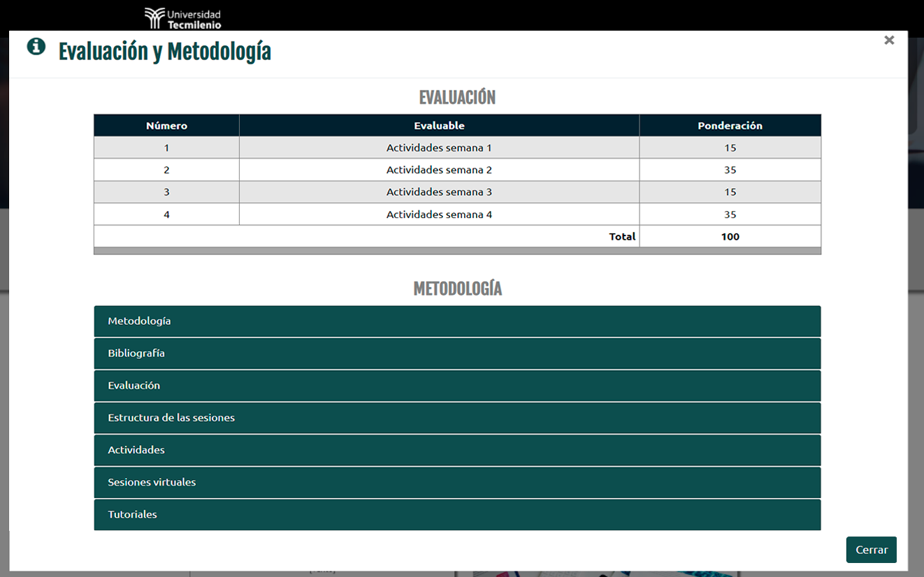Expand the Metodología accordion section
The height and width of the screenshot is (577, 924).
[457, 321]
